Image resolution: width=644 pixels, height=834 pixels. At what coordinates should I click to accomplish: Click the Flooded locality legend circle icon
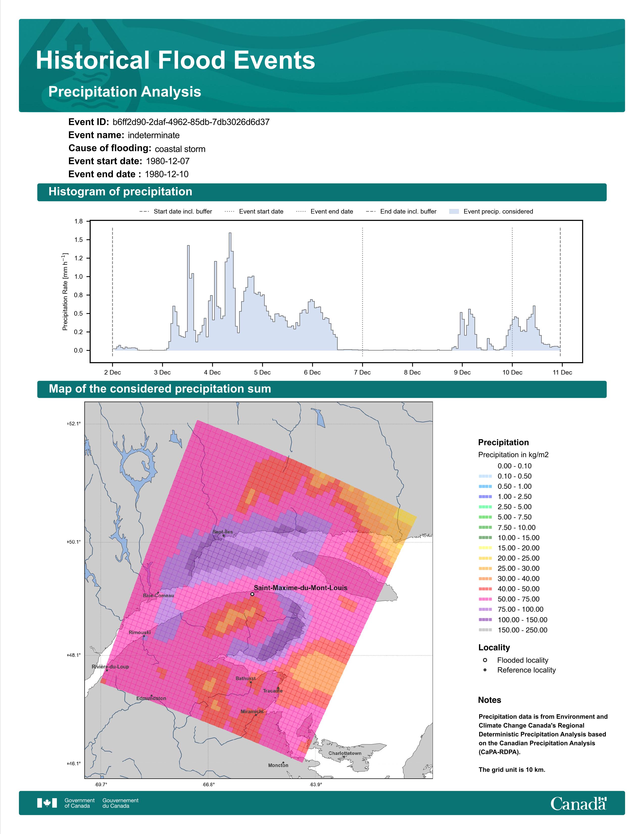[x=485, y=660]
